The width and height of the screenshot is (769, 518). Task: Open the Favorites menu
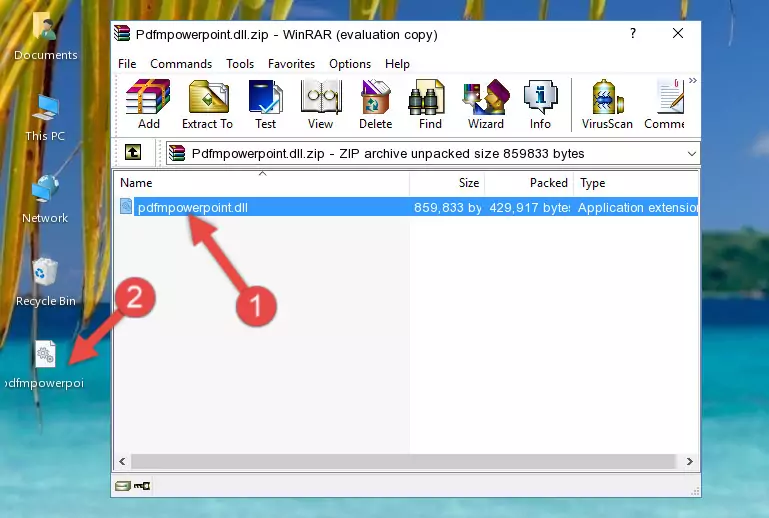[291, 64]
